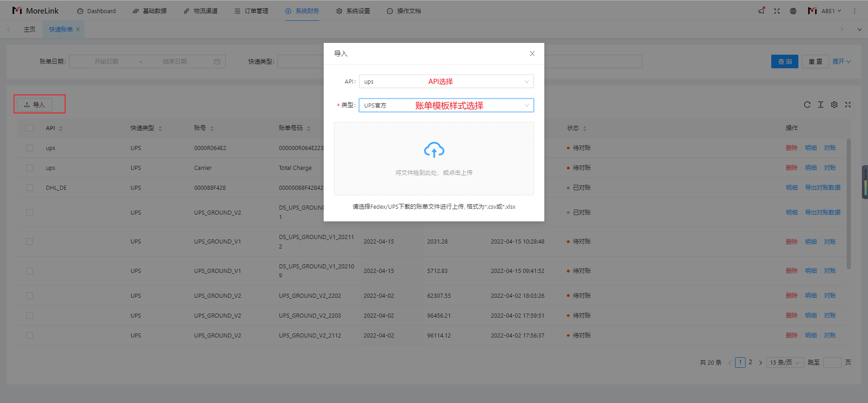Open table column settings gear icon
The width and height of the screenshot is (868, 403).
click(834, 105)
